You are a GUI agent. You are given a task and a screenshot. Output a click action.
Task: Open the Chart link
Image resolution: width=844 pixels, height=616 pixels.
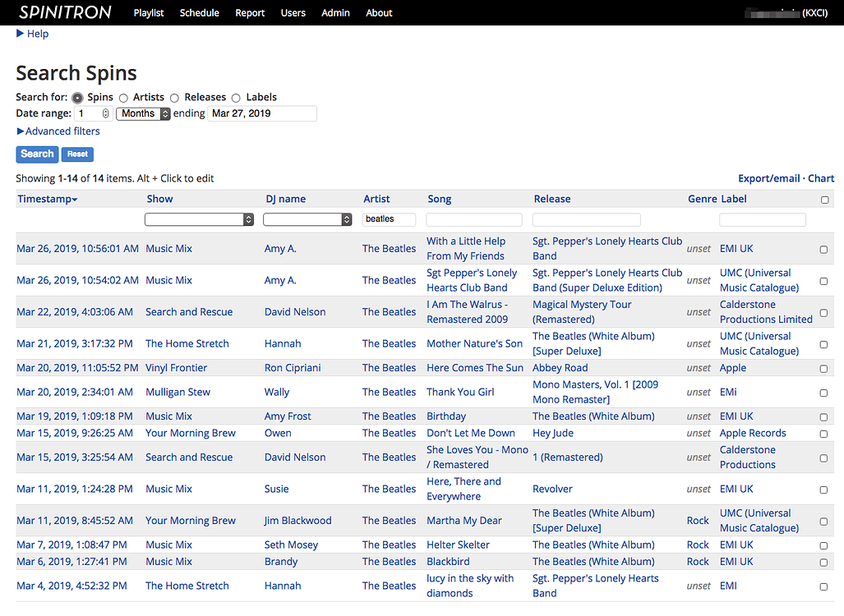pyautogui.click(x=821, y=178)
